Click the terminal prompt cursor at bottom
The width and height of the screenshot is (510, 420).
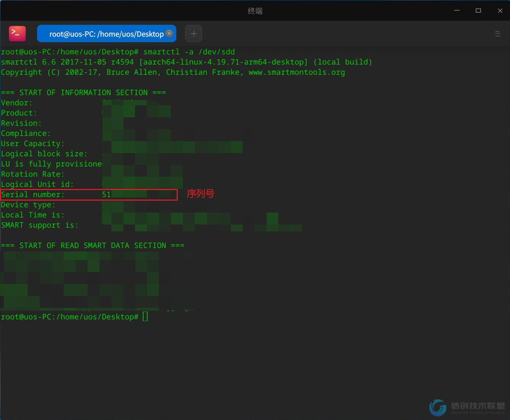[x=145, y=317]
